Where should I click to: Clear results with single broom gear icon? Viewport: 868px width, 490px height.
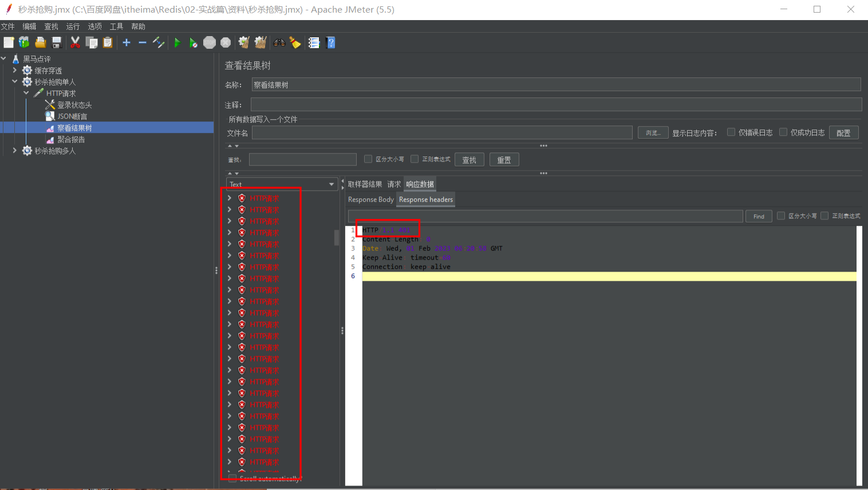point(244,42)
